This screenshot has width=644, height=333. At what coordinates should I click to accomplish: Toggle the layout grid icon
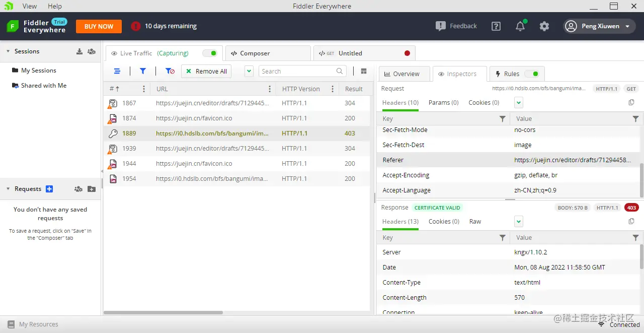[x=364, y=71]
